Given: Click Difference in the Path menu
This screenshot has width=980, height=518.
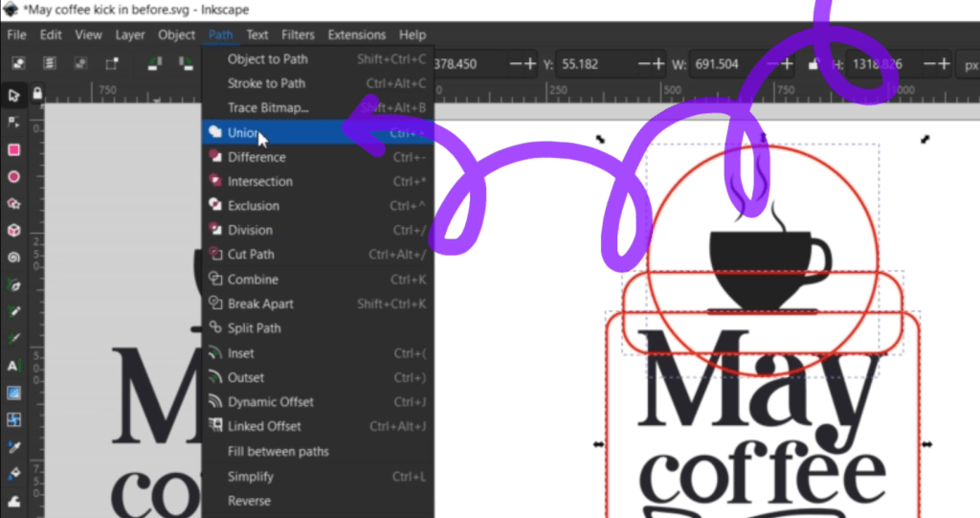Looking at the screenshot, I should coord(256,157).
